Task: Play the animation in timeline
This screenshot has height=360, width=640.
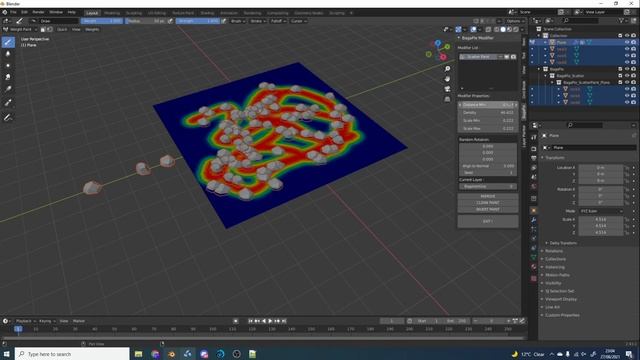Action: [270, 321]
